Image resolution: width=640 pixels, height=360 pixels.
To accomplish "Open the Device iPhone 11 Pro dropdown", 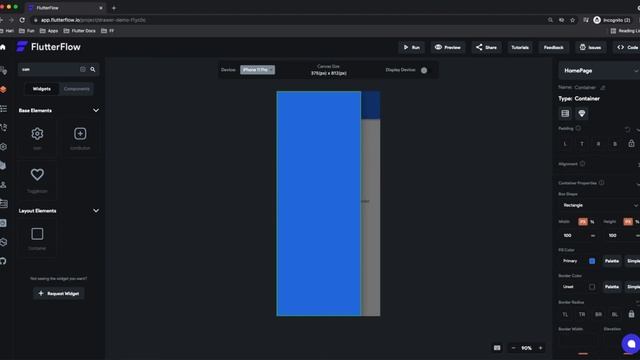I will (258, 70).
